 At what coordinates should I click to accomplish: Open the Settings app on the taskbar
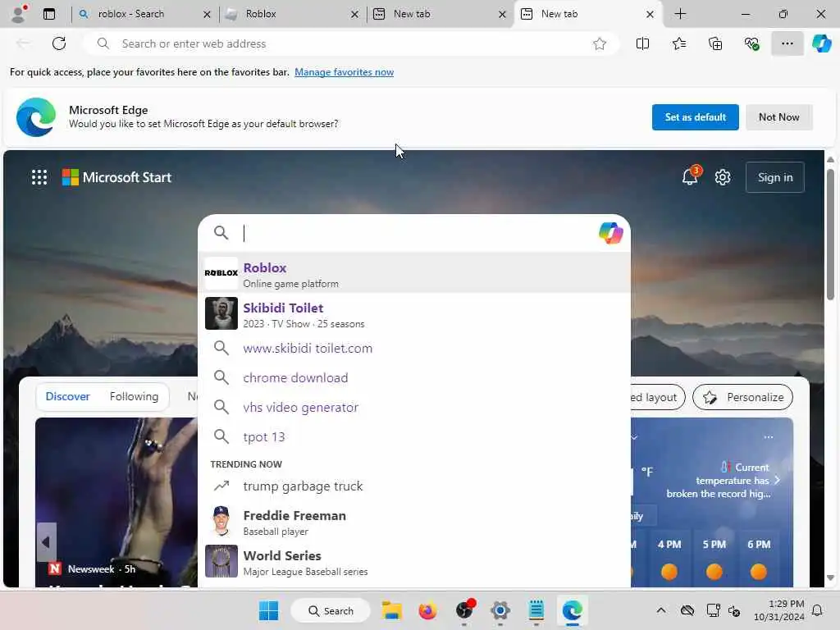pos(500,610)
